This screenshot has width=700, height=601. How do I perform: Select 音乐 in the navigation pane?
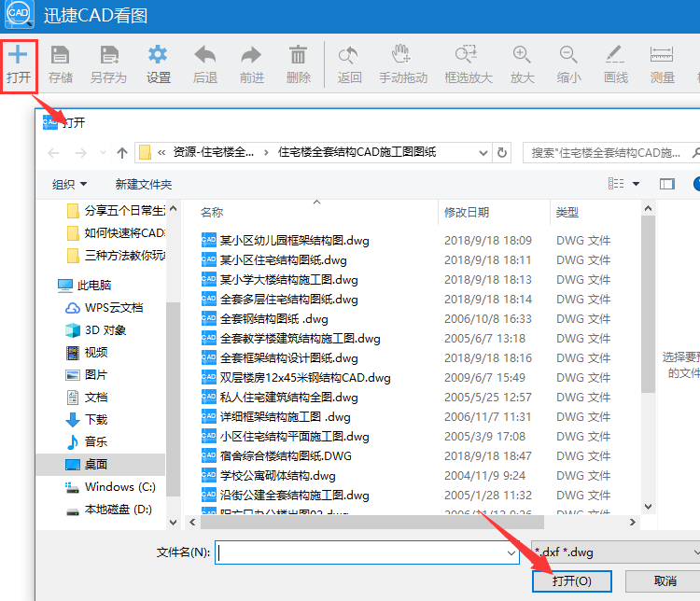87,441
